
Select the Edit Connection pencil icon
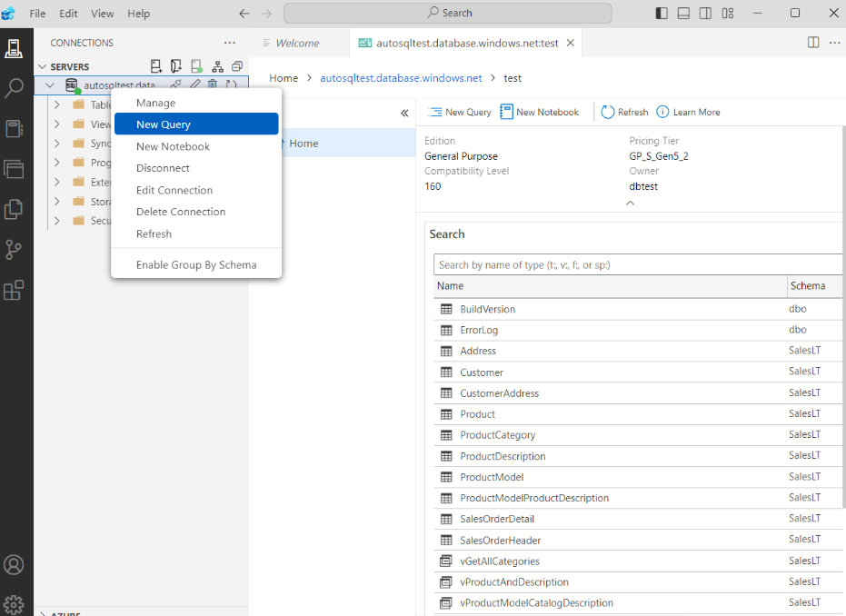(194, 84)
